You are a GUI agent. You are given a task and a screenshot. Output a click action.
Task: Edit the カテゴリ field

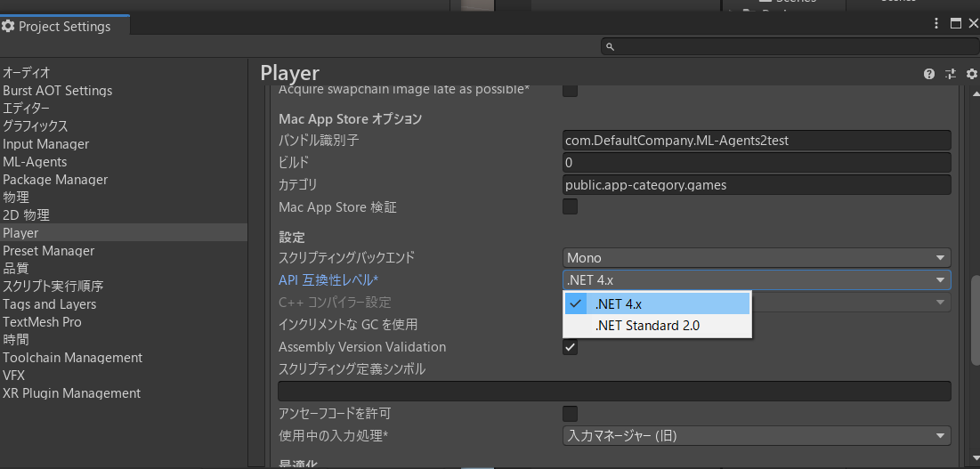point(757,185)
